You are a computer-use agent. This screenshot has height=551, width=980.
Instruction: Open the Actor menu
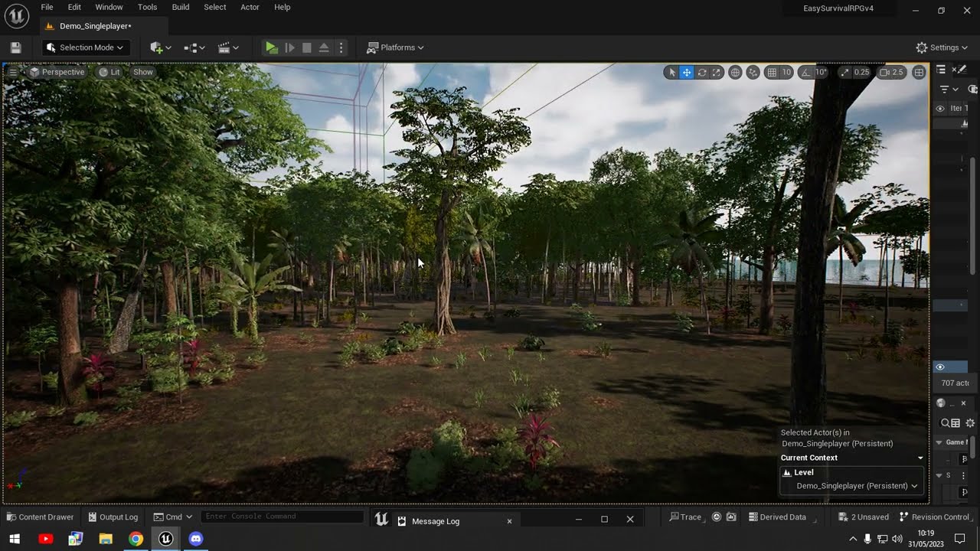250,7
